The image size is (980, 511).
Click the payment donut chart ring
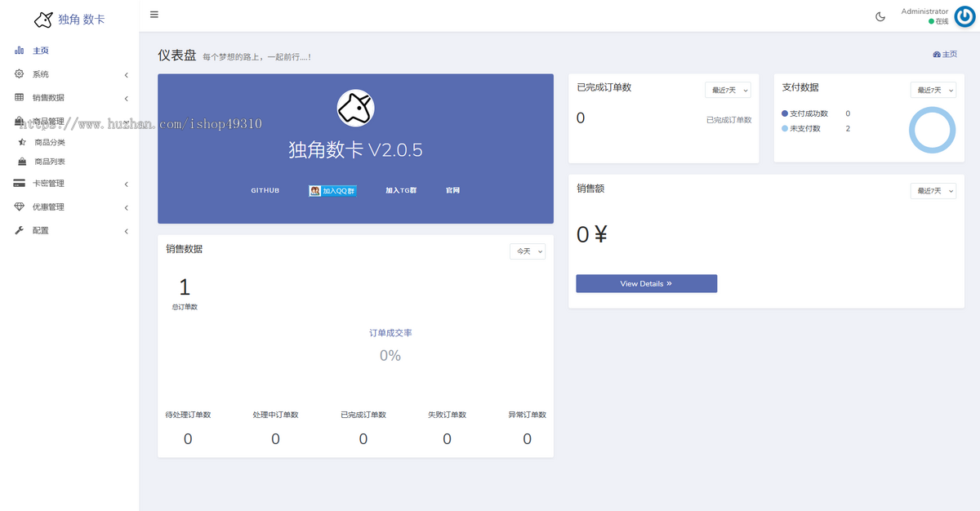tap(932, 129)
